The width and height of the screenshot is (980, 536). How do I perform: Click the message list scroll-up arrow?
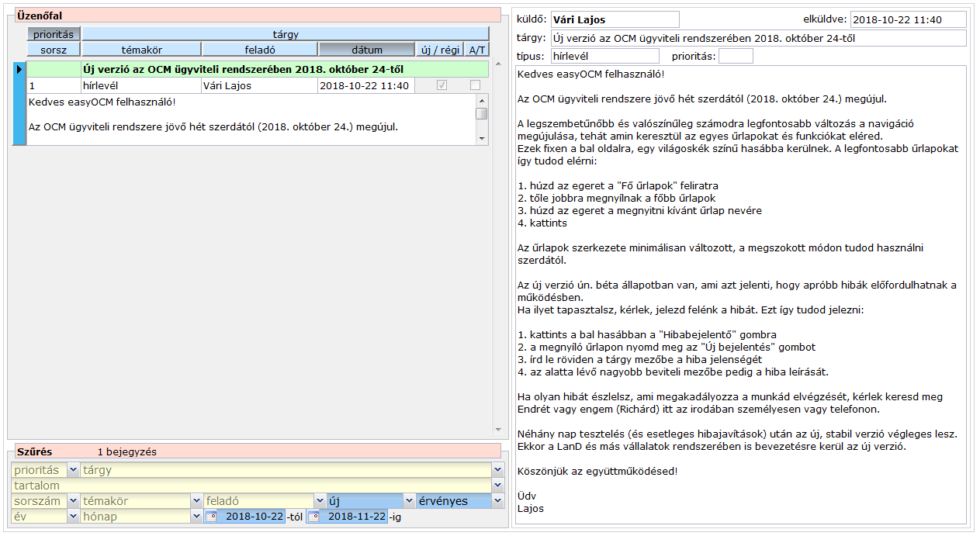[497, 67]
